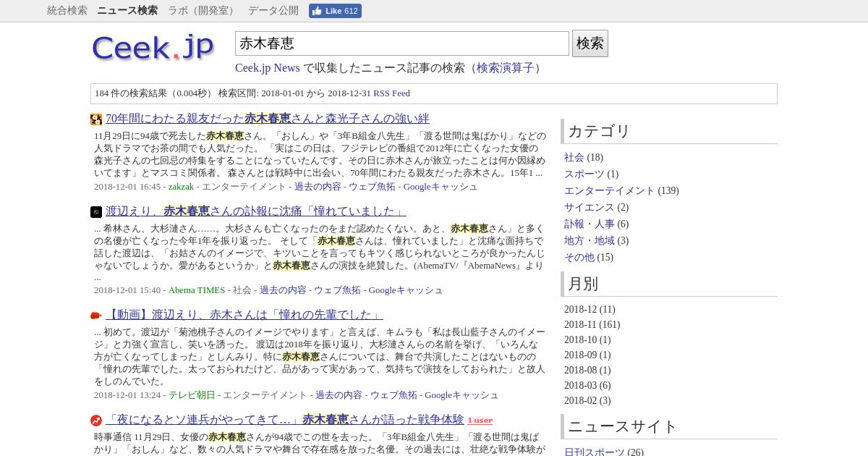Click the Ceek.jp logo
Screen dimensions: 868x456
(x=153, y=47)
